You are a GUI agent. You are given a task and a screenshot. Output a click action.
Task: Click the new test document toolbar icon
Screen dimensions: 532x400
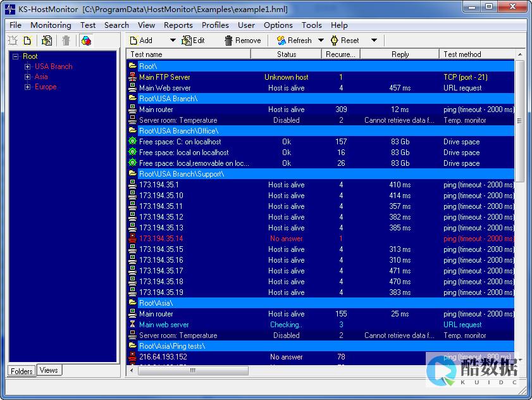[27, 41]
